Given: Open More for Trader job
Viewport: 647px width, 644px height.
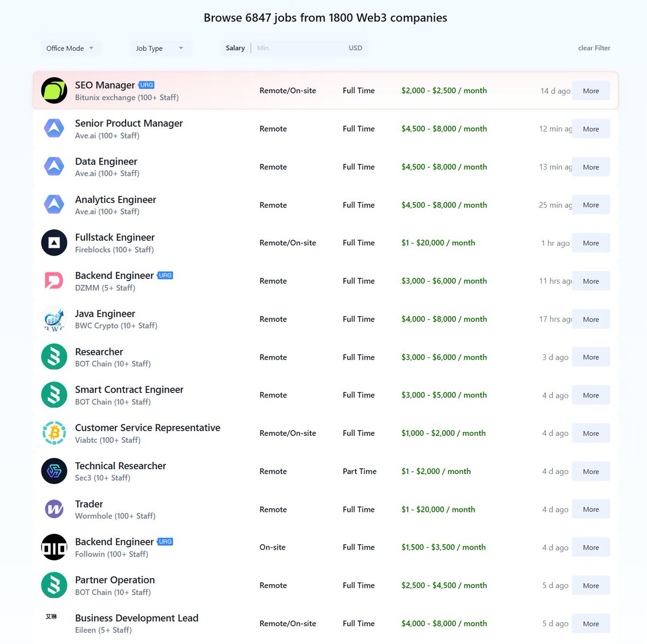Looking at the screenshot, I should (x=591, y=509).
